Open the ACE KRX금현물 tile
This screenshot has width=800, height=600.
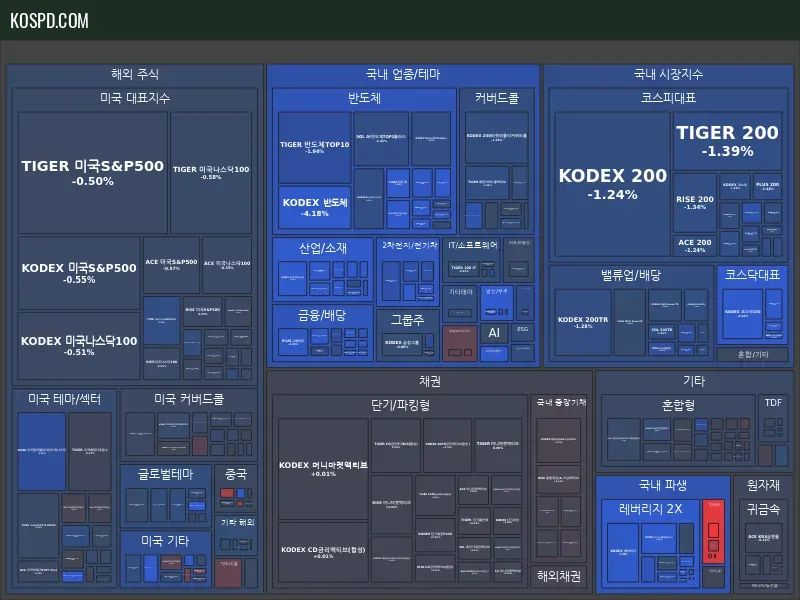763,537
